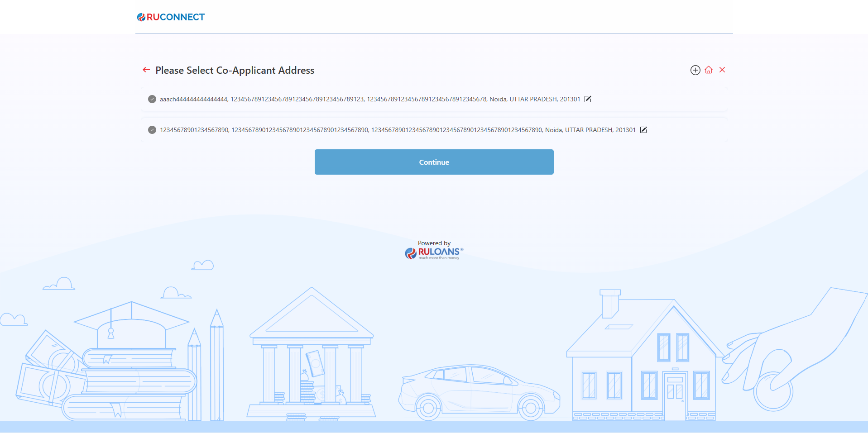Select the first address radio starting with aaach

pyautogui.click(x=152, y=99)
